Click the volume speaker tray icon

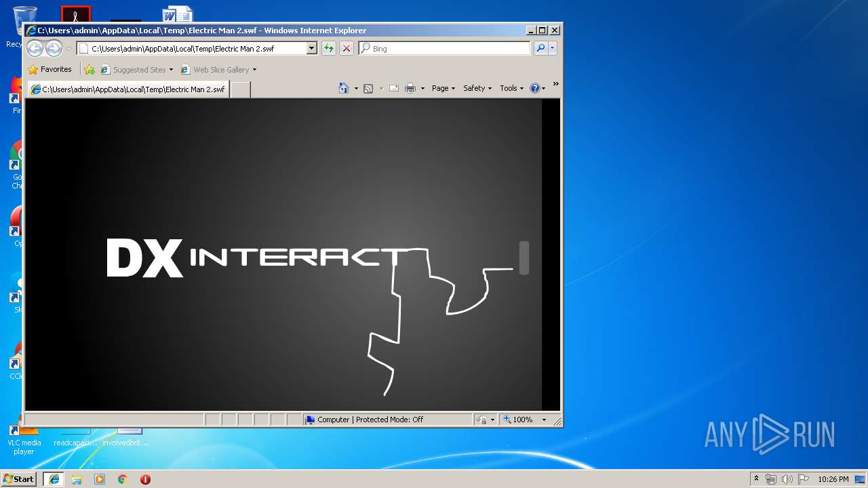click(x=787, y=479)
